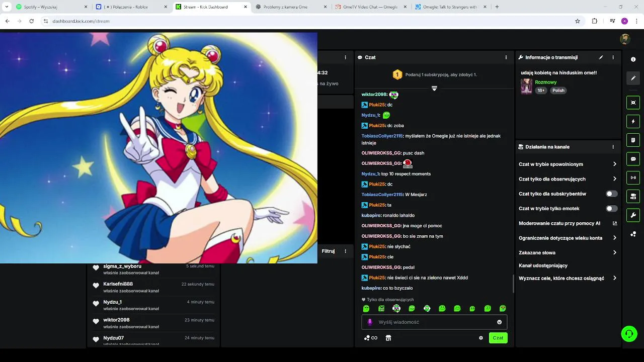Expand Ograniczenie dotyczące wieku konta

568,238
